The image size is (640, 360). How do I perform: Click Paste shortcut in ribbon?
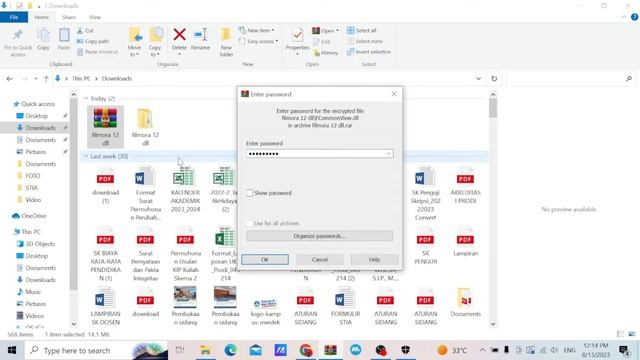tap(97, 52)
